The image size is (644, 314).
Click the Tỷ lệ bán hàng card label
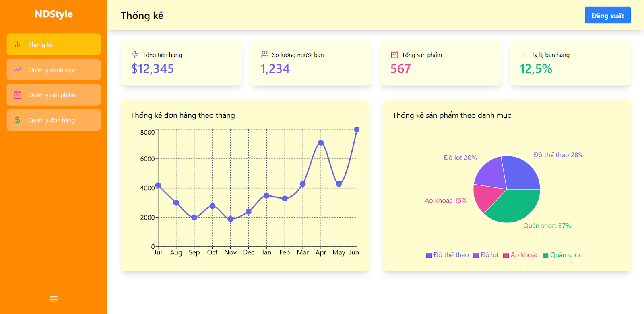550,55
